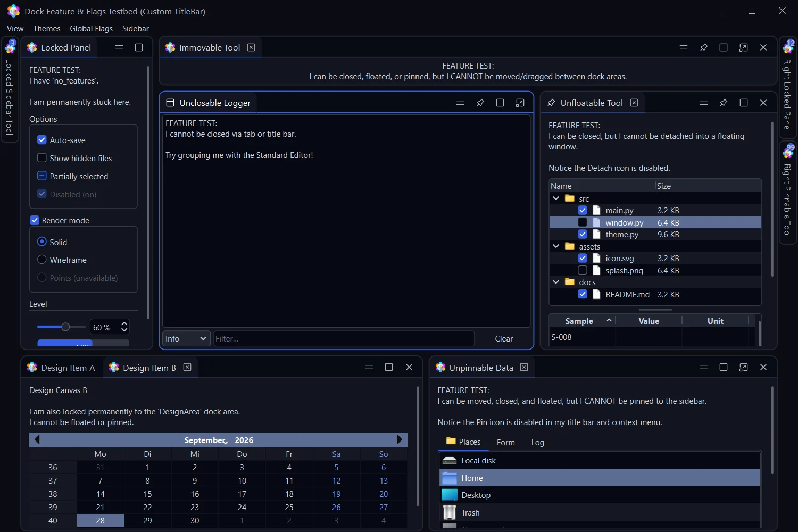
Task: Detach the Unclosable Logger panel
Action: 520,103
